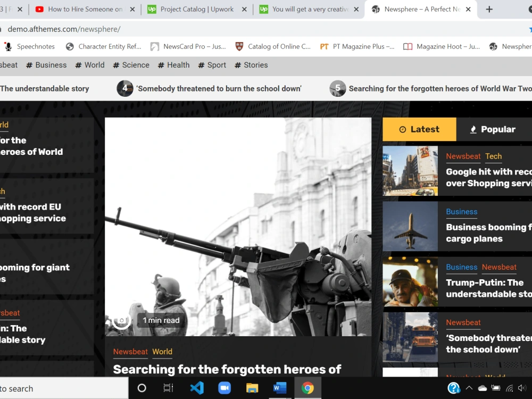Click the volume speaker tray icon
Screen dimensions: 532x399
point(522,388)
